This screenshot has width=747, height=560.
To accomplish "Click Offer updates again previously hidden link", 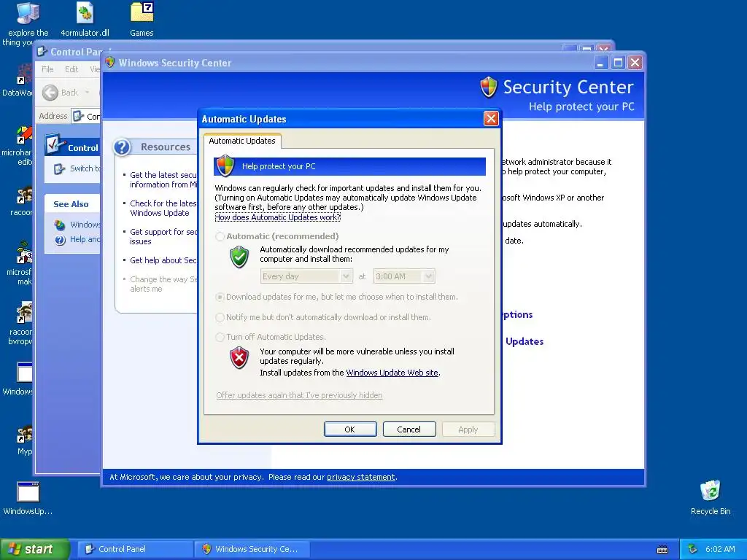I will pos(299,395).
